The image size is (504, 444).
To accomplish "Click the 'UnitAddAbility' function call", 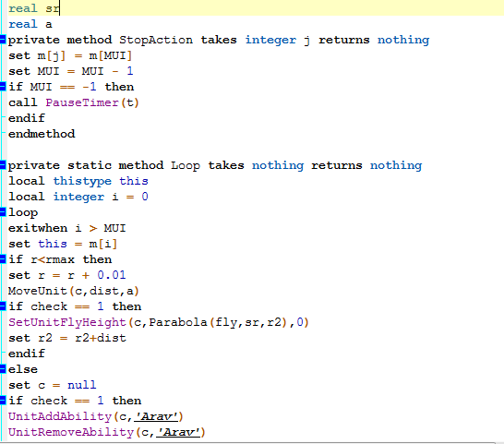I will [60, 416].
